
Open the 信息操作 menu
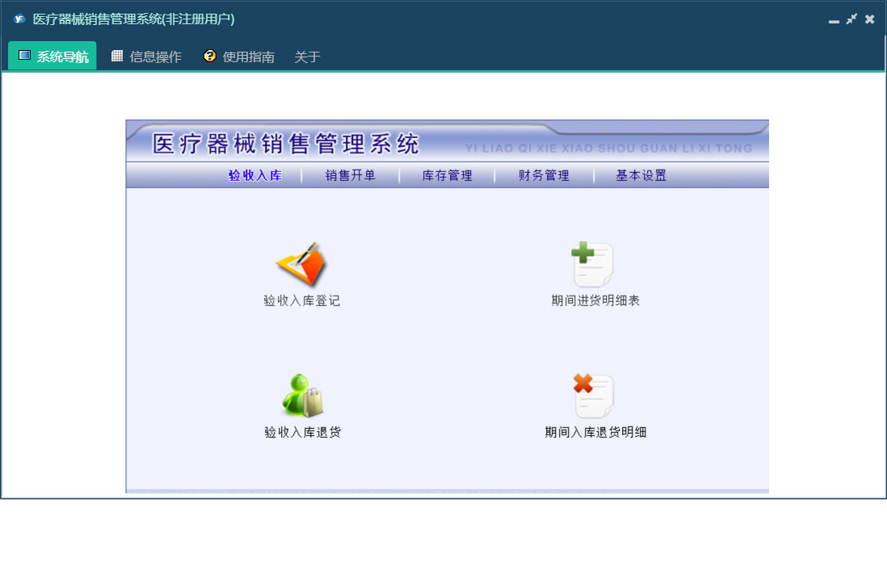click(146, 56)
